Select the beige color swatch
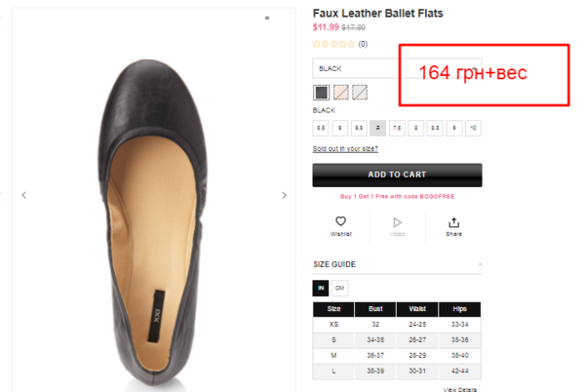This screenshot has width=585, height=392. [340, 93]
